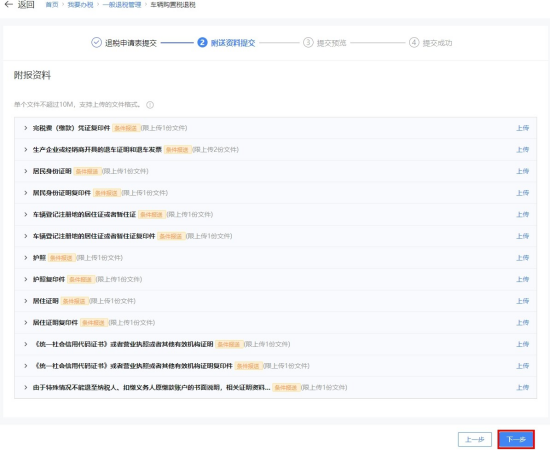Screen dimensions: 550x450
Task: Click step 3 circle icon 提交预览
Action: click(x=308, y=42)
